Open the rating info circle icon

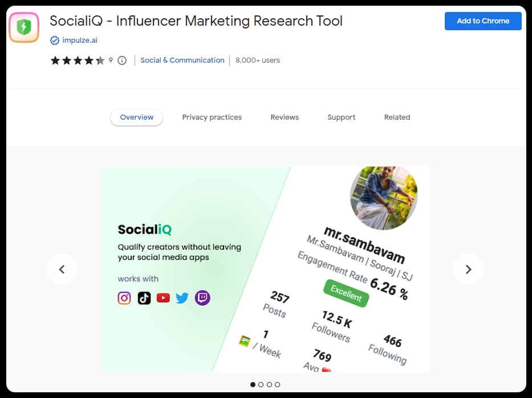point(122,60)
